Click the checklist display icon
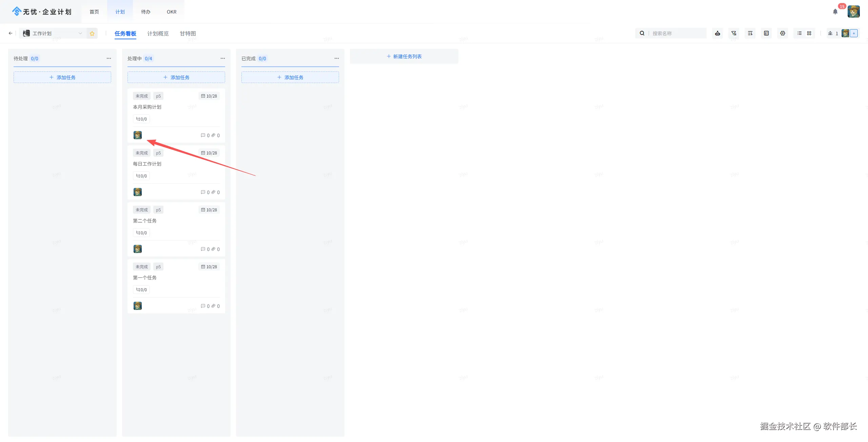Screen dimensions: 868x442 click(766, 33)
